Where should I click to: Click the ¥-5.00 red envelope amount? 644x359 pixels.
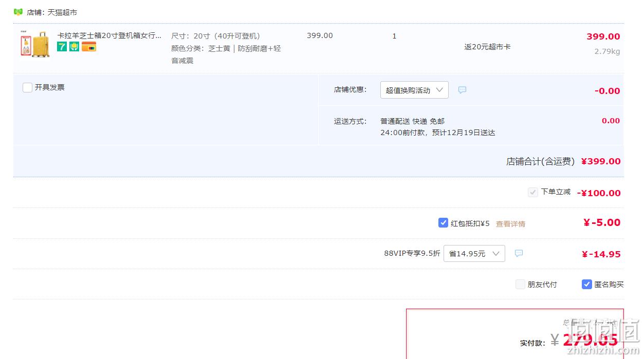tap(602, 222)
